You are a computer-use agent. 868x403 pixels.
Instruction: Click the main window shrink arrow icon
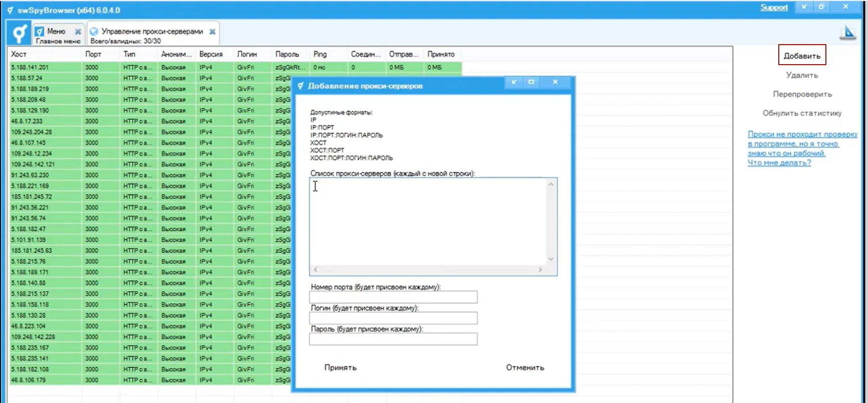click(804, 7)
